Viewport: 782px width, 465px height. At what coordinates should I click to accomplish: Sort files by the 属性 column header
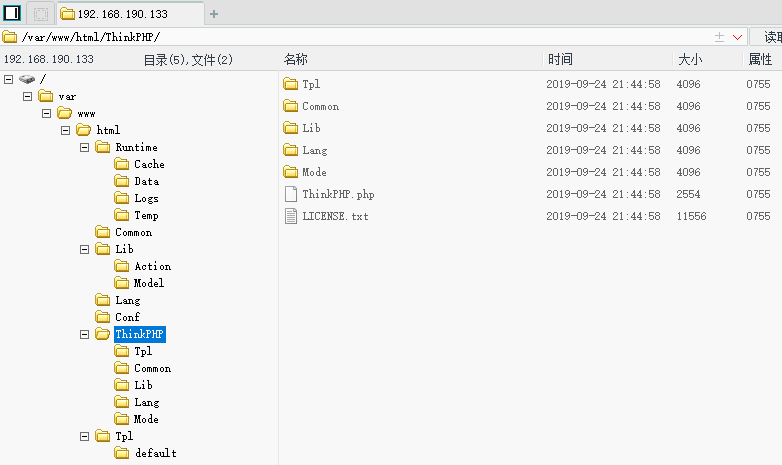[760, 59]
